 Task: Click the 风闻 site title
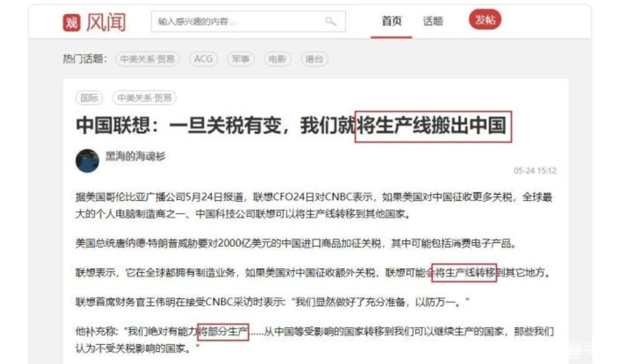[106, 22]
